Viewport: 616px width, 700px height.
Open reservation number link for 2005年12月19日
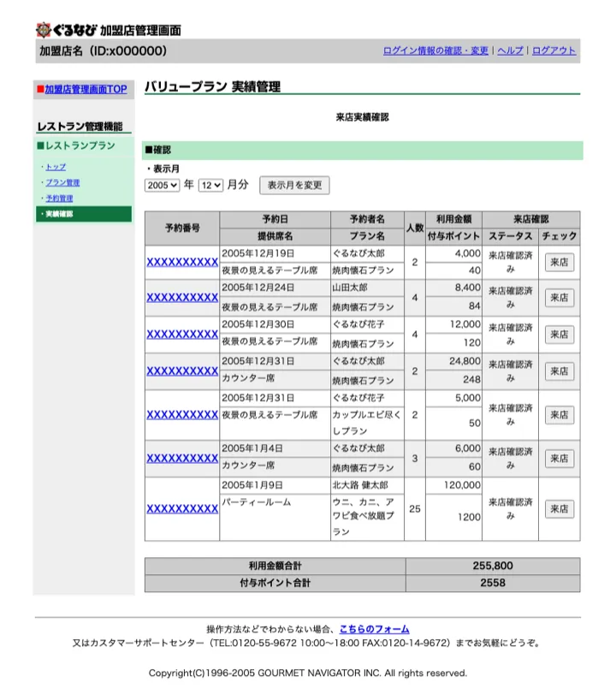coord(182,262)
